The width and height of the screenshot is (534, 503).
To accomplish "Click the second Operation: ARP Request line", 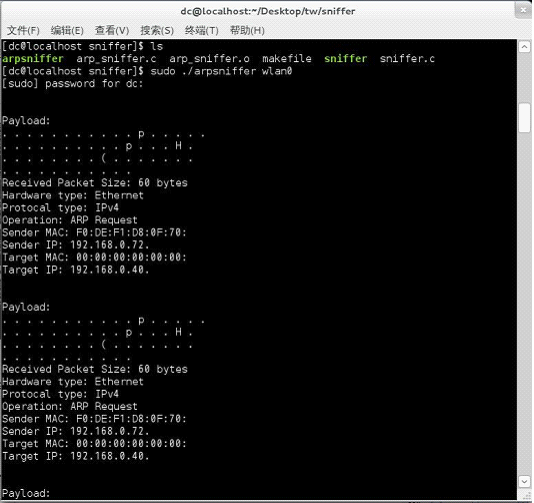I will click(70, 407).
